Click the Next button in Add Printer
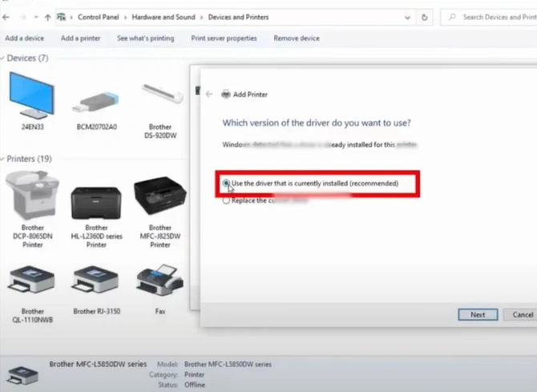 [478, 314]
